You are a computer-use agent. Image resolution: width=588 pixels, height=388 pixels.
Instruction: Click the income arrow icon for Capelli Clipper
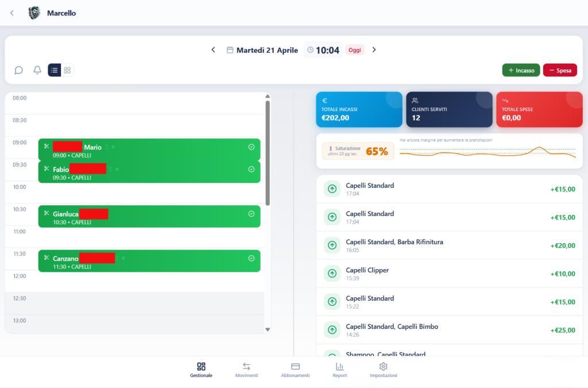[x=332, y=274]
